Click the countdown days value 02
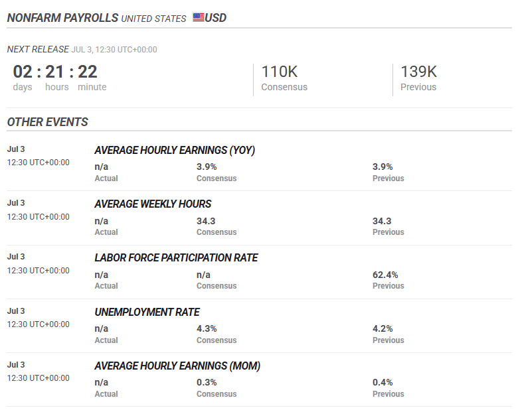 tap(23, 72)
